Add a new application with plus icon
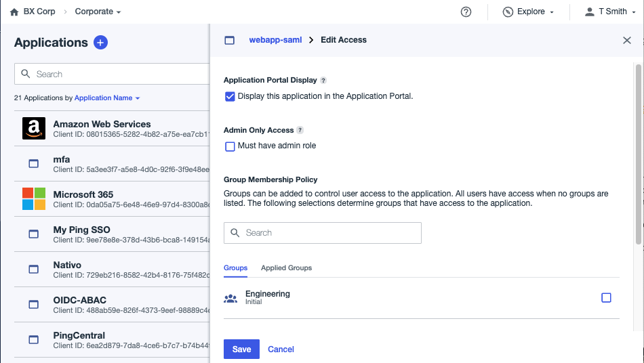 [x=100, y=42]
